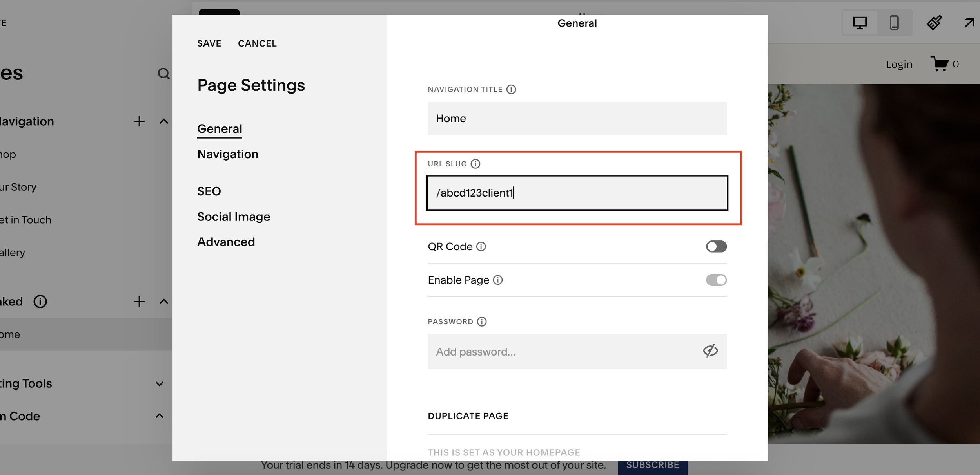This screenshot has height=475, width=980.
Task: Expand the Marketing Tools section chevron
Action: [159, 384]
